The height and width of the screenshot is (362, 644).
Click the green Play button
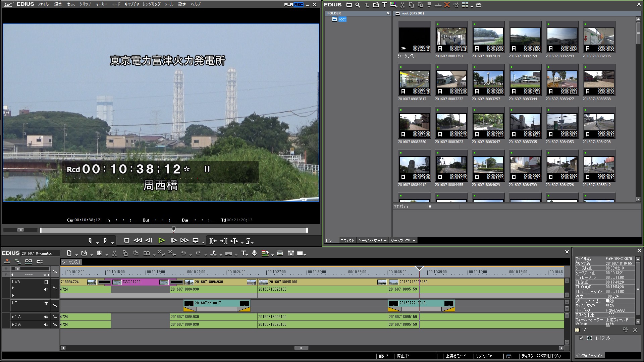point(161,240)
